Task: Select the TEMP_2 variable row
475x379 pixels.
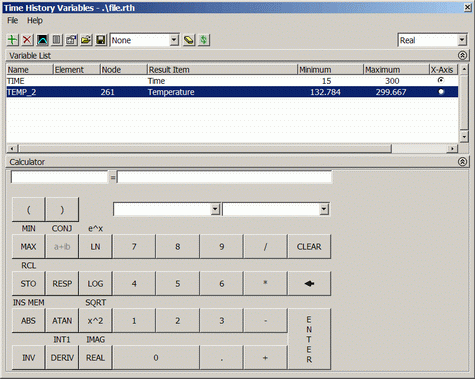Action: 232,92
